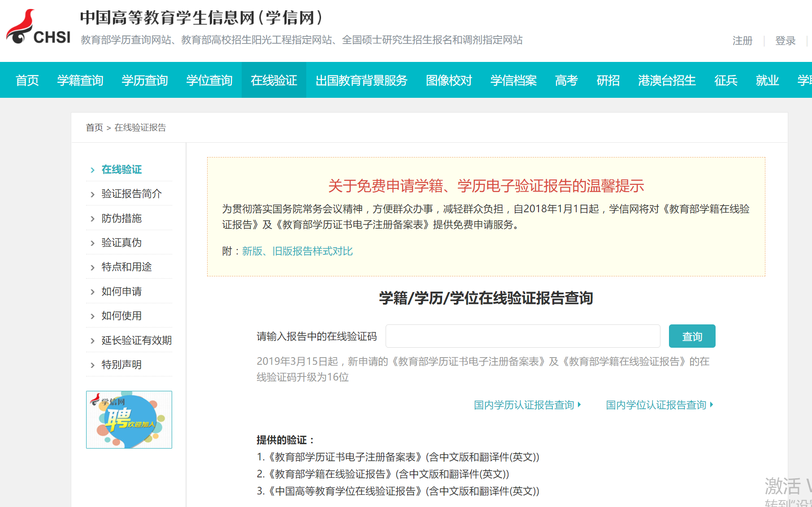Open 延长验证有效期 sidebar item
The width and height of the screenshot is (812, 507).
coord(136,341)
